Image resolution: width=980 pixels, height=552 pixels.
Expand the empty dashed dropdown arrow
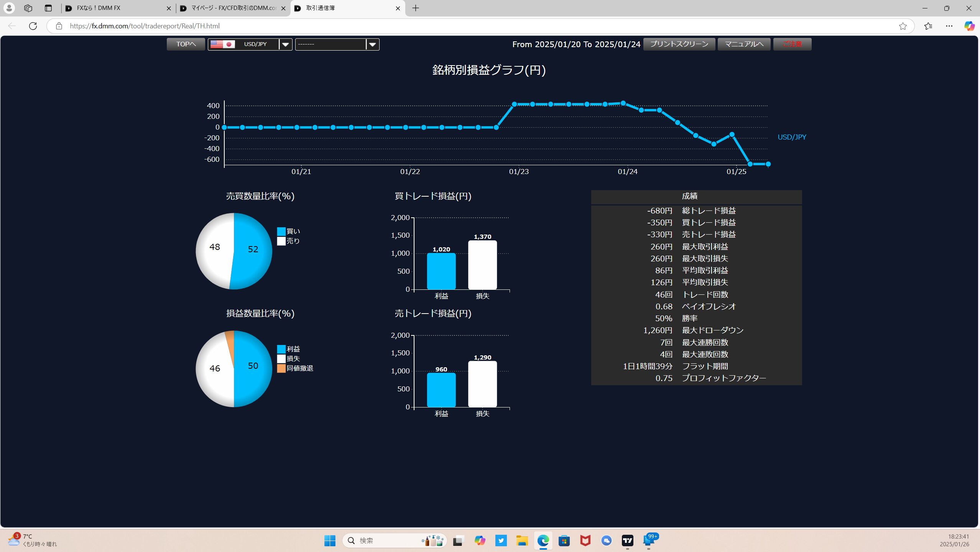coord(372,44)
